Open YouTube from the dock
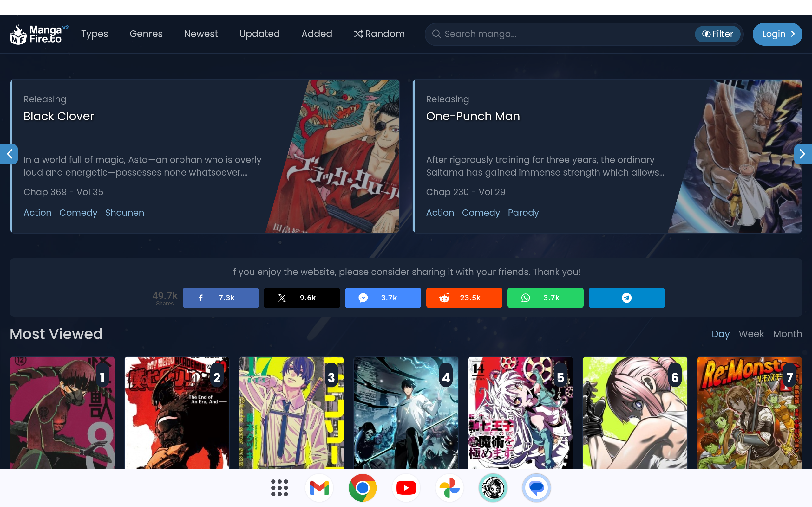Viewport: 812px width, 507px height. point(406,488)
